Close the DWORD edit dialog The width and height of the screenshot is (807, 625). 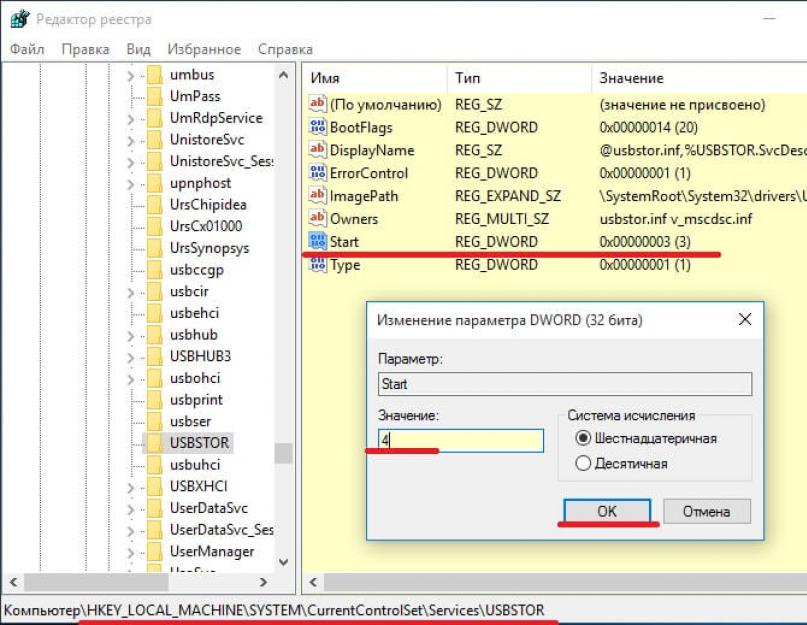click(x=745, y=320)
